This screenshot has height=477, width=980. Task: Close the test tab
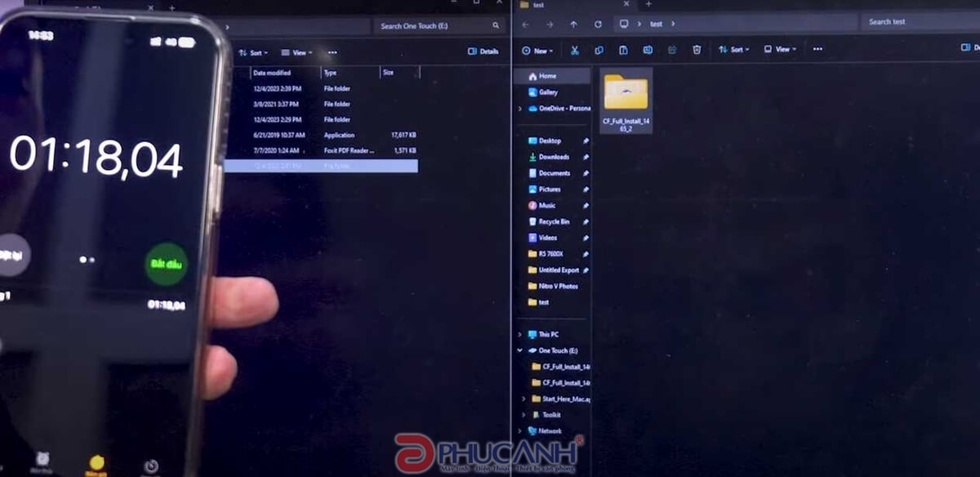pos(627,4)
